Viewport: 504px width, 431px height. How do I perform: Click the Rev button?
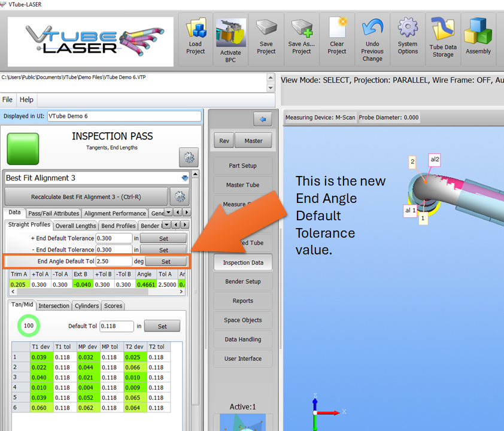point(224,141)
